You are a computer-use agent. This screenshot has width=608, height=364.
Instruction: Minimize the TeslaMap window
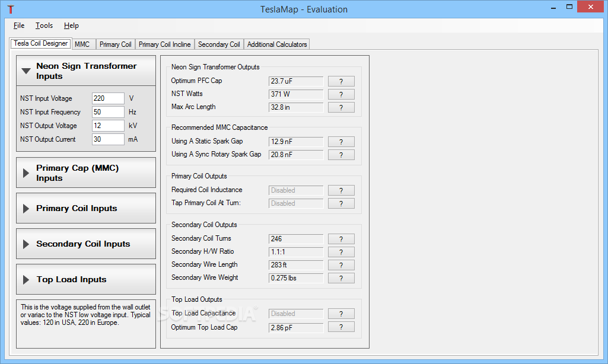point(553,7)
